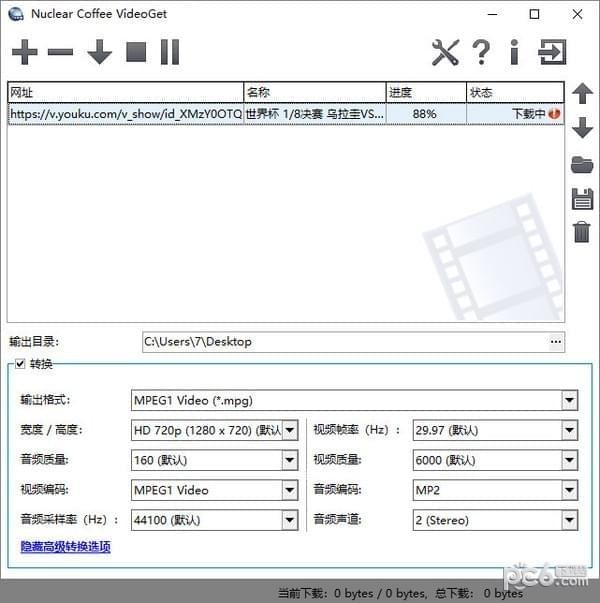The height and width of the screenshot is (603, 600).
Task: Click the exit arrow icon
Action: point(552,52)
